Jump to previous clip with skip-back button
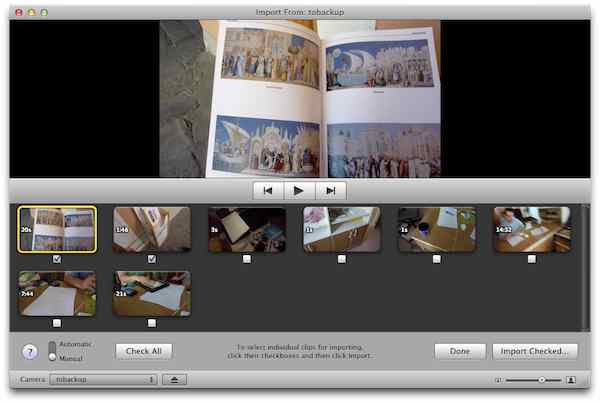The height and width of the screenshot is (403, 600). pos(268,191)
